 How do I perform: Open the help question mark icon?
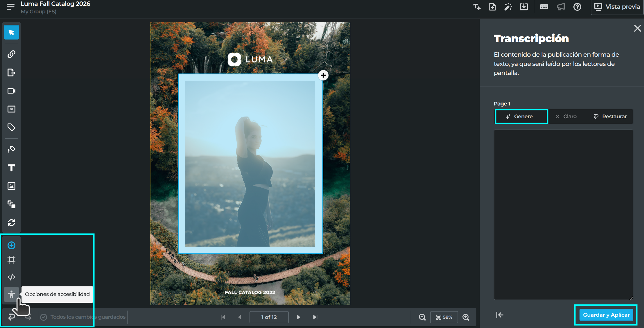click(577, 7)
